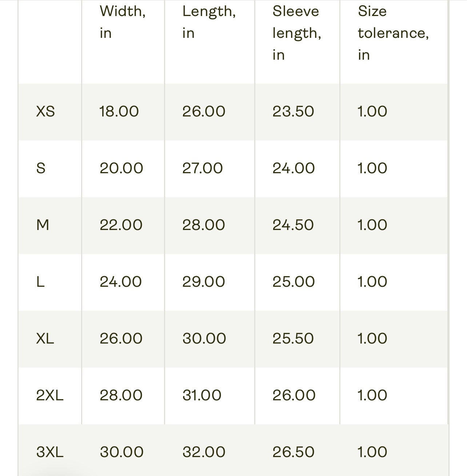Select the L size row label
Screen dimensions: 467x476
(x=40, y=282)
